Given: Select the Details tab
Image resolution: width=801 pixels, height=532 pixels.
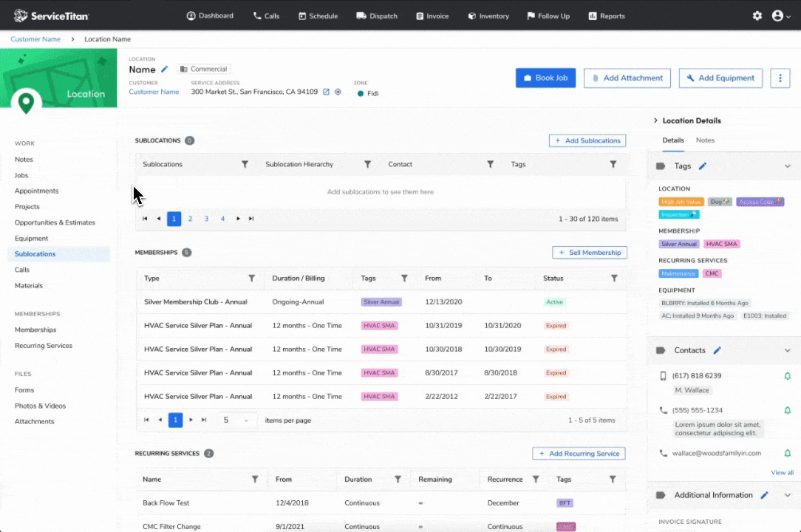Looking at the screenshot, I should pos(672,140).
